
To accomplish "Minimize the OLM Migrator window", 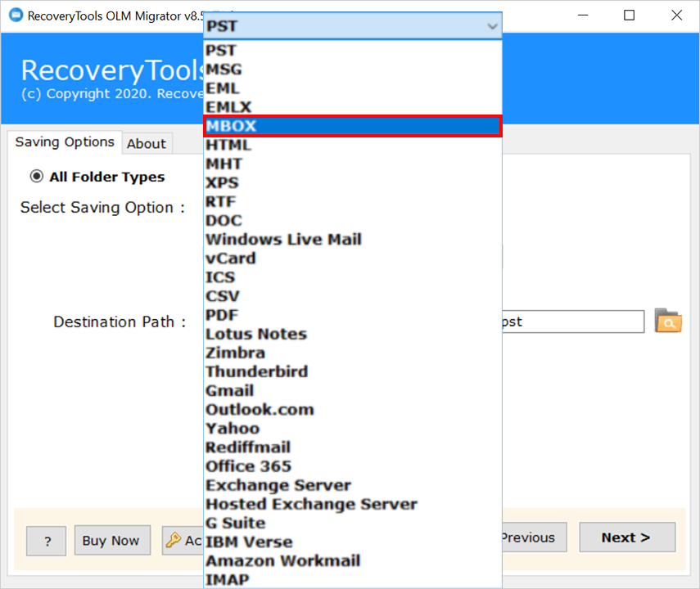I will pyautogui.click(x=583, y=16).
